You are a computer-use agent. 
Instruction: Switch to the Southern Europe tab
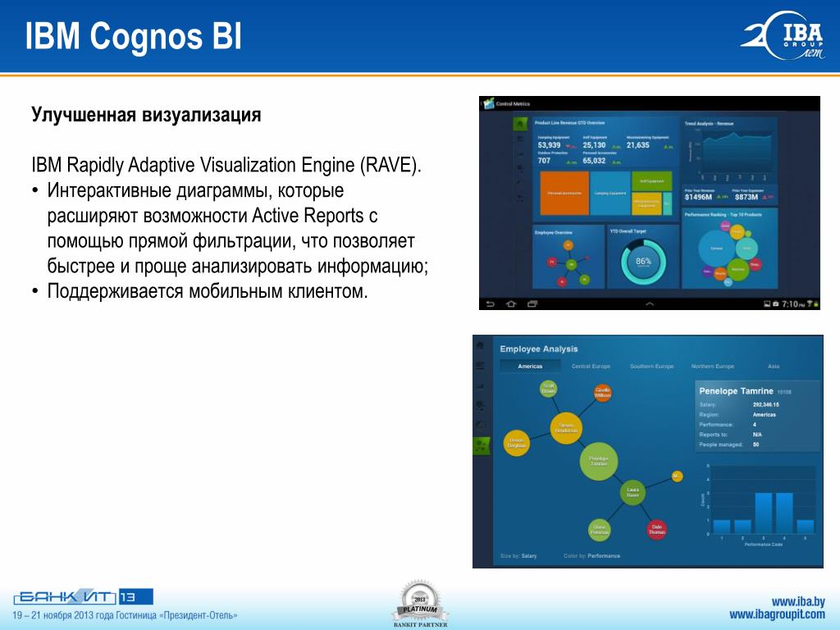click(652, 367)
